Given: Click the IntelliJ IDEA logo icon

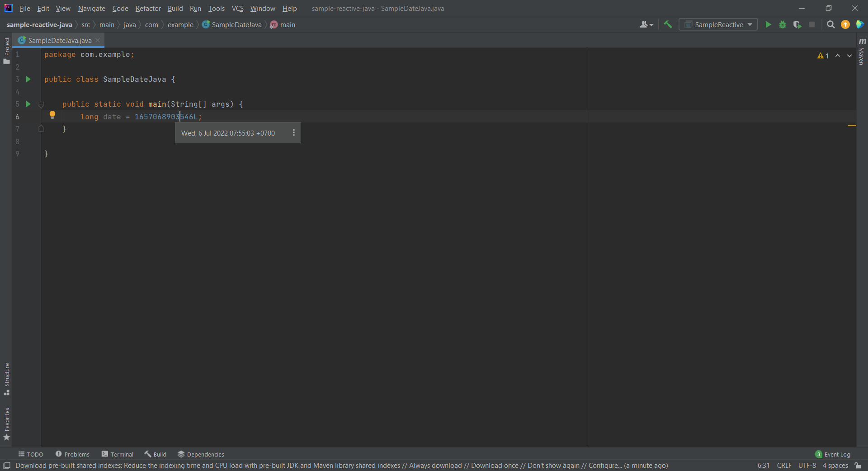Looking at the screenshot, I should click(x=9, y=8).
